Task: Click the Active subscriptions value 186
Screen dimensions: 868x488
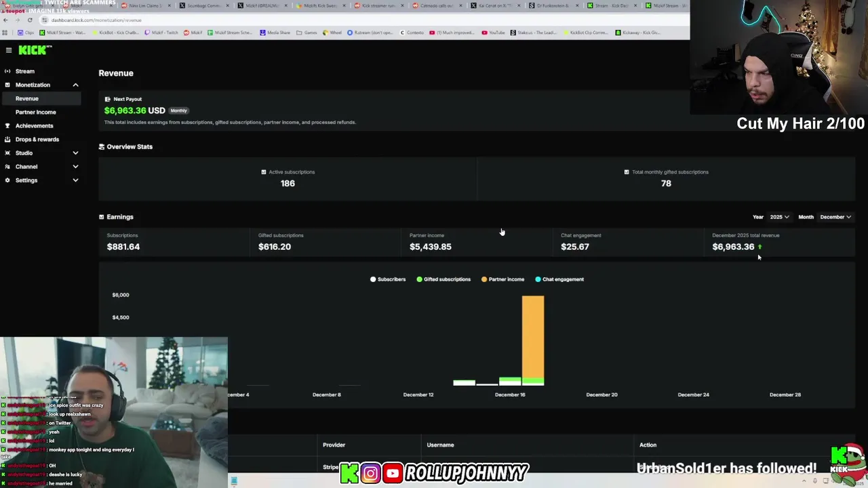Action: click(x=288, y=183)
